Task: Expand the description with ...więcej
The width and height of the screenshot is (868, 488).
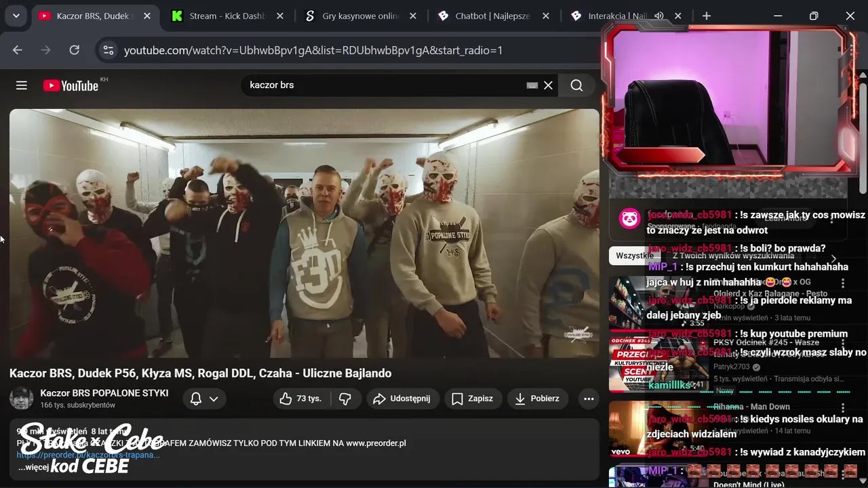Action: click(34, 467)
